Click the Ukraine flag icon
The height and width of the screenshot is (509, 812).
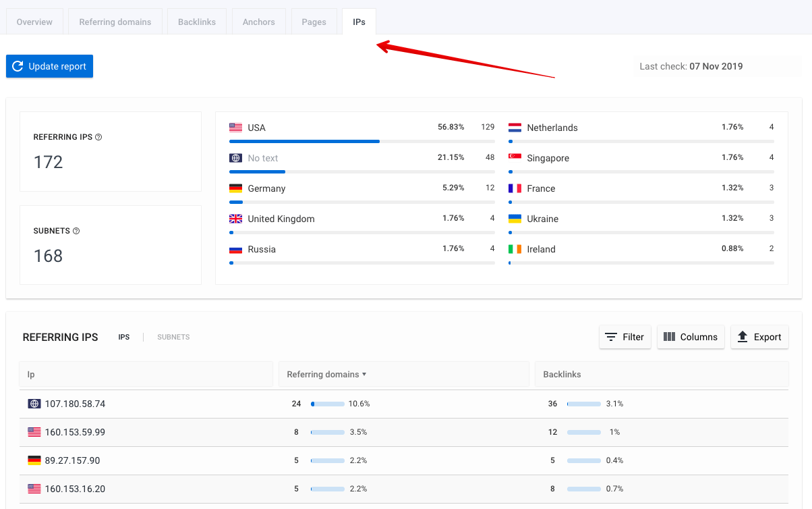[515, 219]
